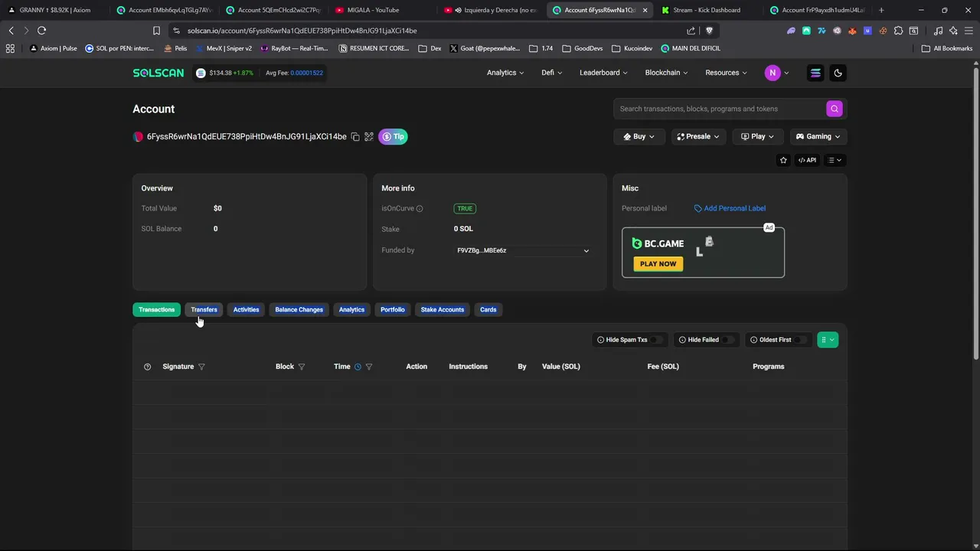Open the Brave Shields lion icon
The height and width of the screenshot is (551, 980).
click(x=709, y=31)
